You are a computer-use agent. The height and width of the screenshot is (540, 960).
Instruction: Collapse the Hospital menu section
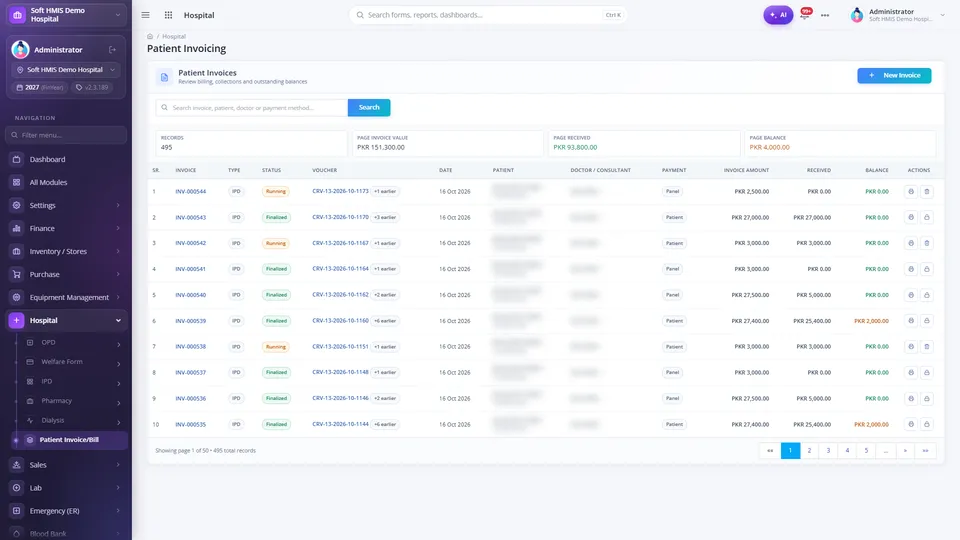coord(66,320)
